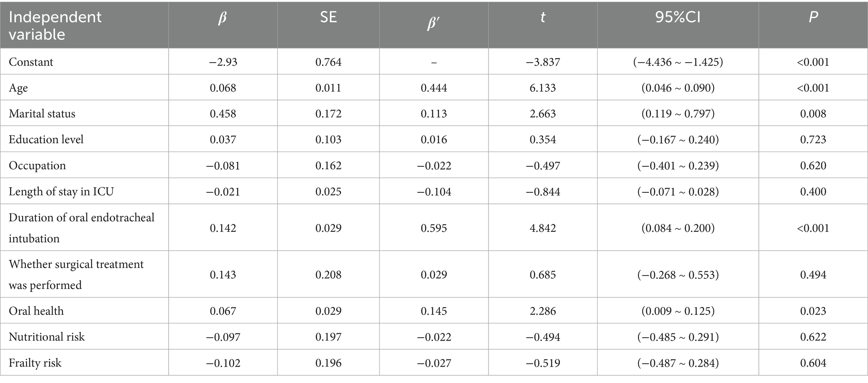The image size is (868, 383).
Task: Select the 95%CI column header
Action: [x=677, y=17]
